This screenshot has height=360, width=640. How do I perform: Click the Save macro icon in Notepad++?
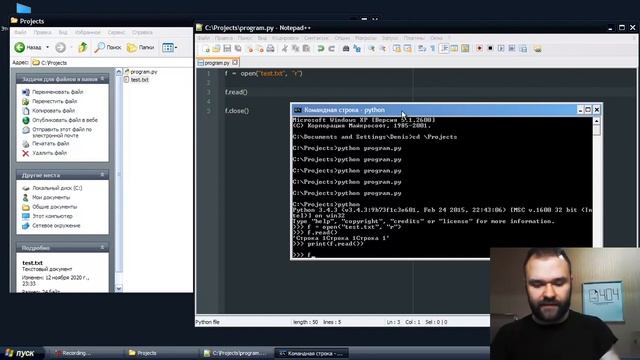[x=523, y=49]
